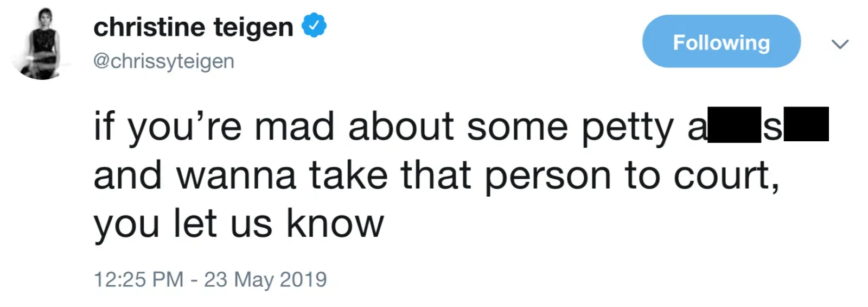Click the 'you let us know' line

(239, 223)
